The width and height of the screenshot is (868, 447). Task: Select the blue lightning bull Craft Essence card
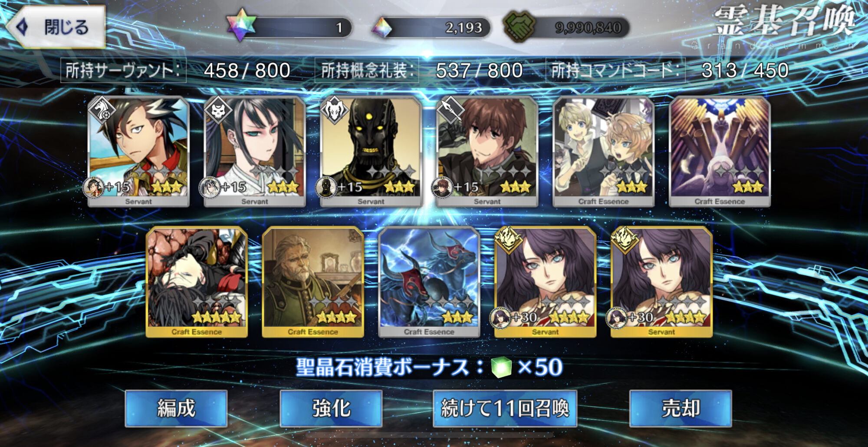429,282
